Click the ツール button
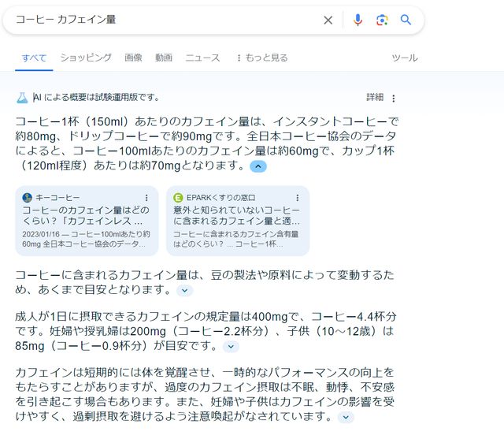The height and width of the screenshot is (439, 504). point(405,58)
